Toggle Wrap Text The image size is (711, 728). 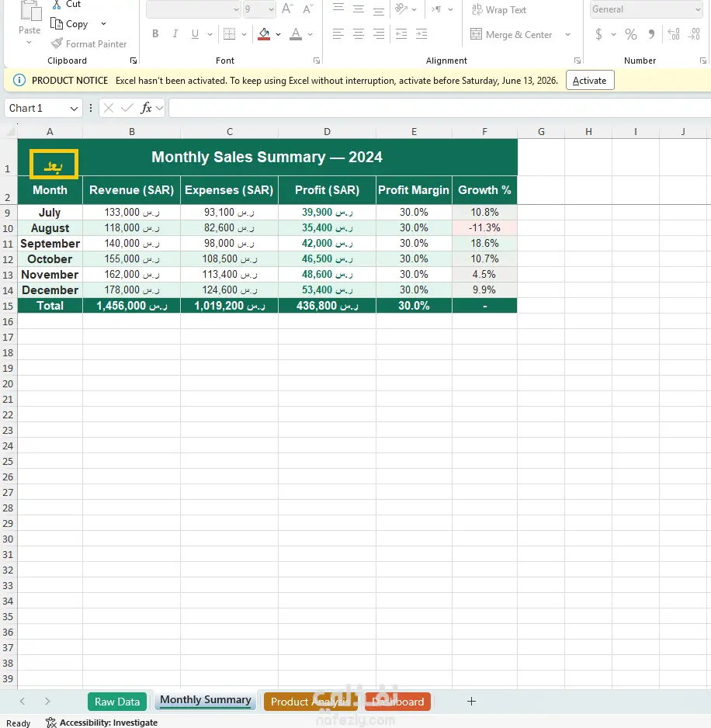(499, 10)
